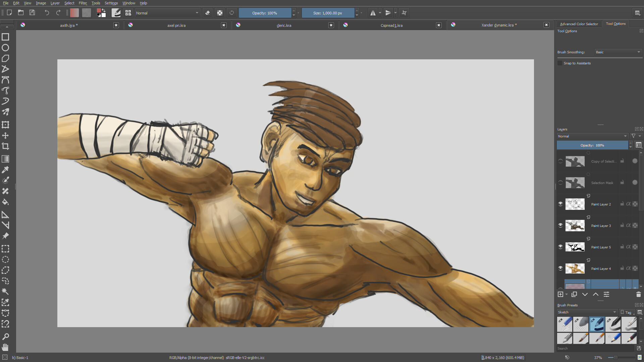644x362 pixels.
Task: Switch to axel pri.kra tab
Action: click(176, 25)
